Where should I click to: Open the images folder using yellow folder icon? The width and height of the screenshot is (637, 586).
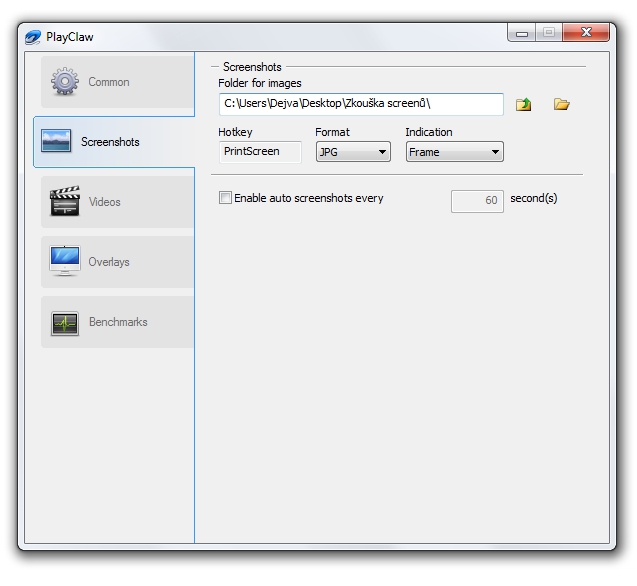pyautogui.click(x=561, y=104)
